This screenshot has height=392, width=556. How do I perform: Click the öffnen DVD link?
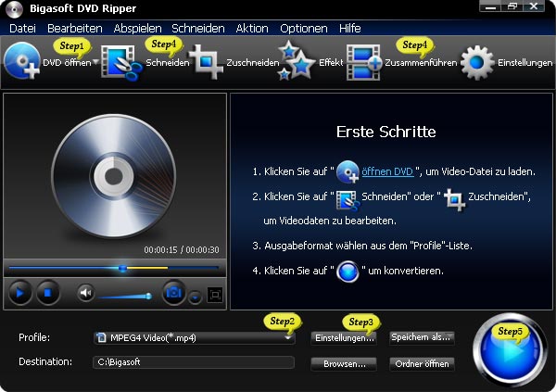(387, 171)
